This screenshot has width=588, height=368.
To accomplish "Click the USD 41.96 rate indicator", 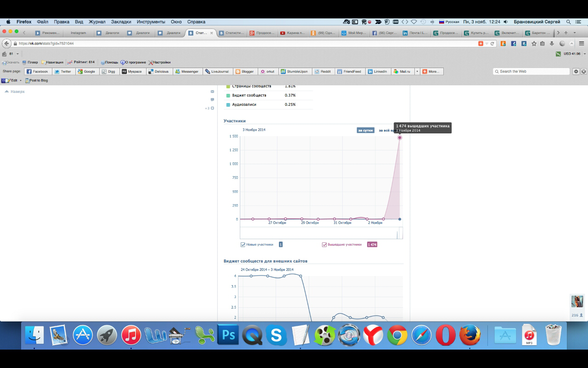I will [568, 54].
